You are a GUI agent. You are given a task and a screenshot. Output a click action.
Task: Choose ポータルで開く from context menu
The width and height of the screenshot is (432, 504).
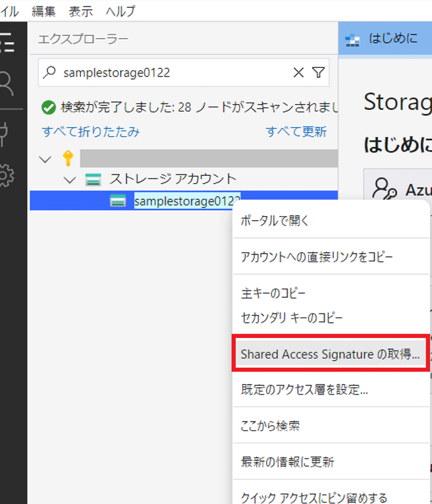coord(331,221)
